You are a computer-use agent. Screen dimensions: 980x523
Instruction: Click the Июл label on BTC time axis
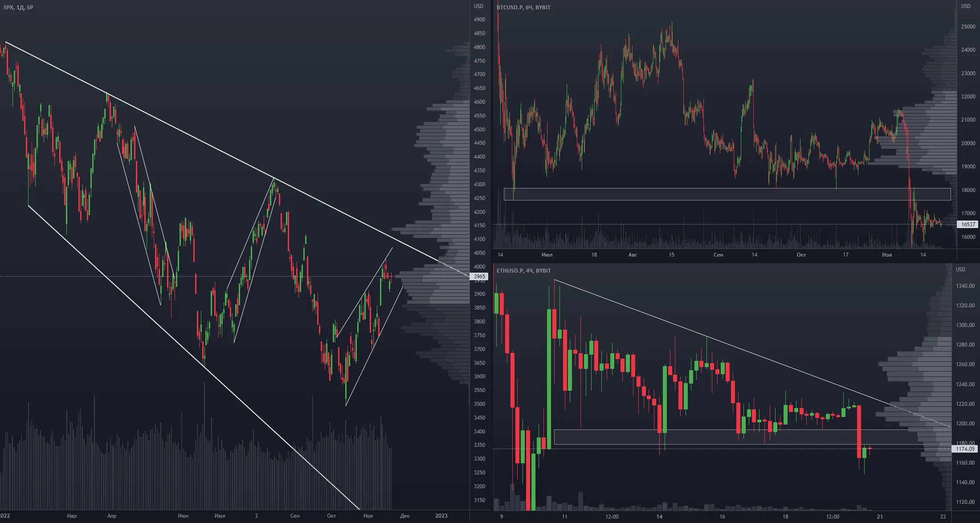coord(547,255)
